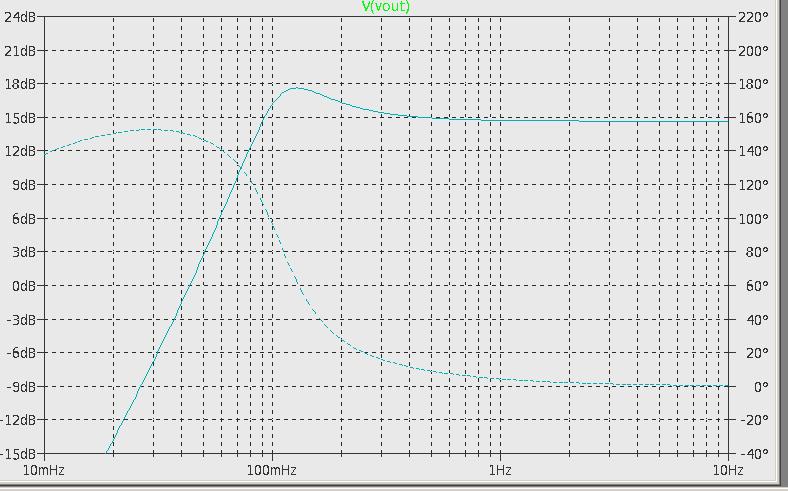This screenshot has height=491, width=788.
Task: Select the V(vout) trace label
Action: (x=385, y=6)
